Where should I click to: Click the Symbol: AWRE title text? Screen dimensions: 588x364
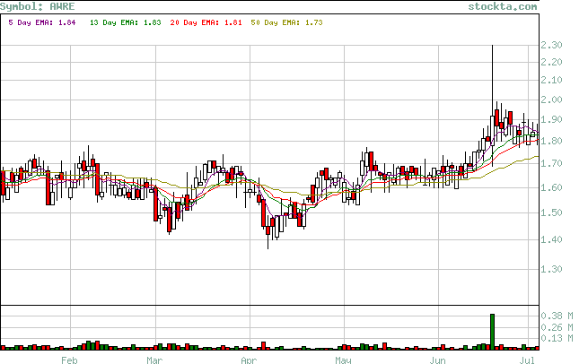tap(38, 6)
